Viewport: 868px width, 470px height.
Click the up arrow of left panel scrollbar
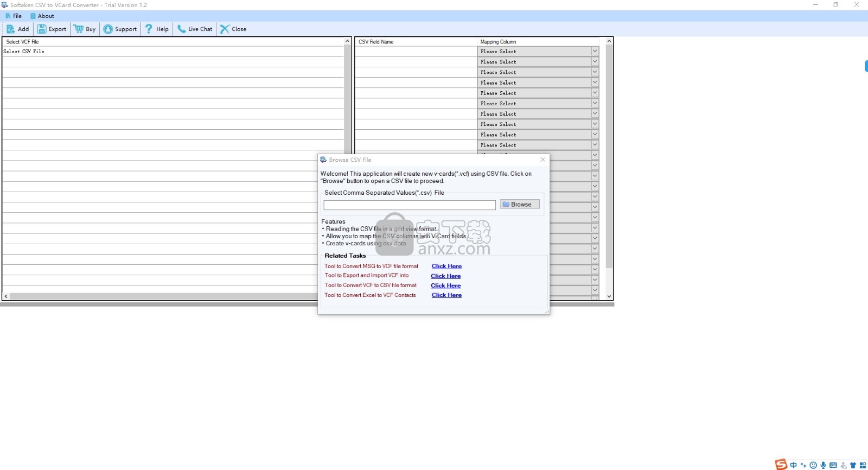click(348, 41)
